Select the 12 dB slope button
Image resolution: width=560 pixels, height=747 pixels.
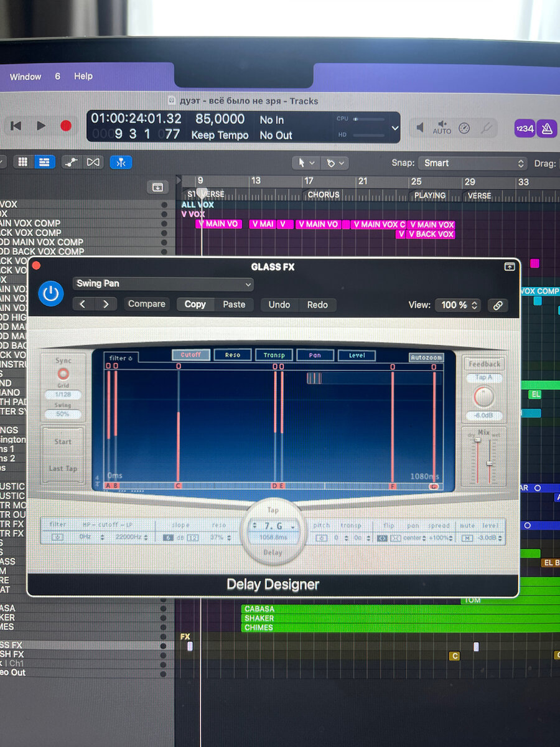(193, 537)
